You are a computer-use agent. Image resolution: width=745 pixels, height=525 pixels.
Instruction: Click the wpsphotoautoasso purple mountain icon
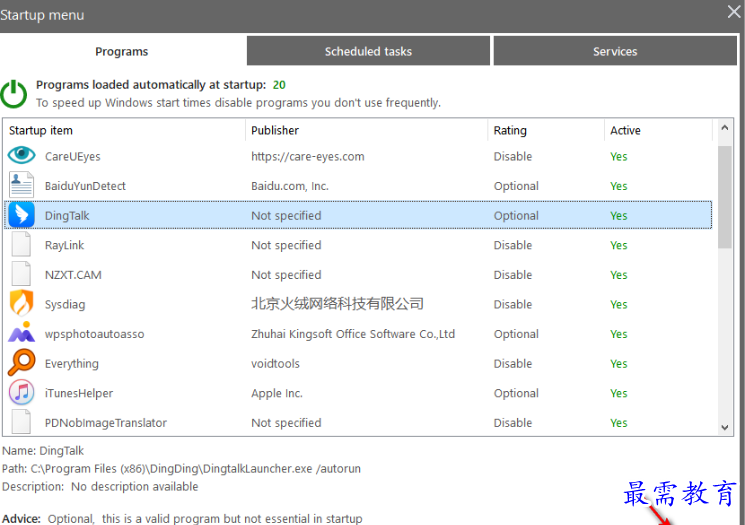coord(21,332)
